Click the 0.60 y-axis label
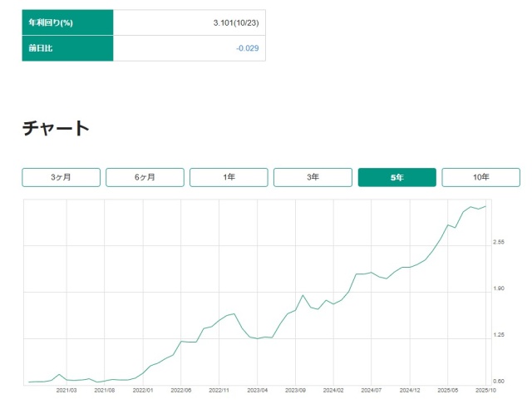This screenshot has height=404, width=532. coord(499,382)
